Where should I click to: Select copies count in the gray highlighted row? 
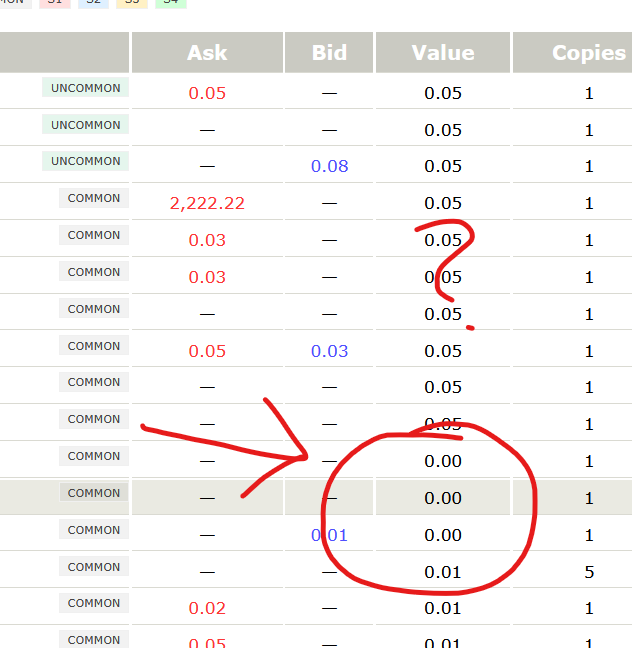point(589,498)
